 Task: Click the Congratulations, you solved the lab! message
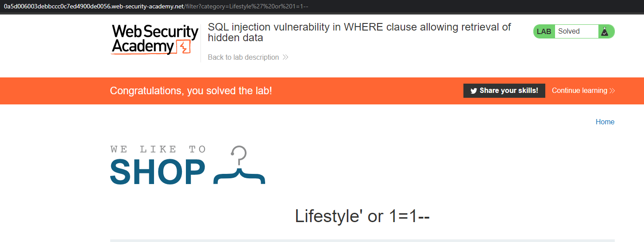pyautogui.click(x=191, y=91)
